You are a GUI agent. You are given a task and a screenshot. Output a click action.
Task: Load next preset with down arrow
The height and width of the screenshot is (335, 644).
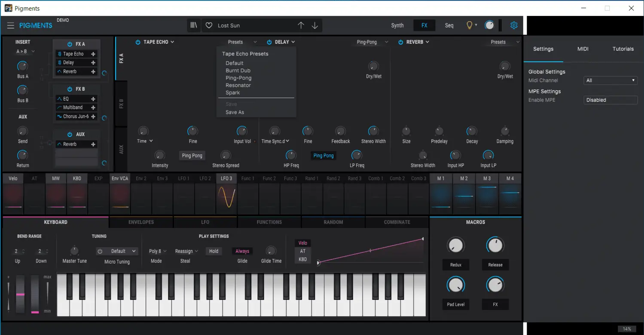[x=315, y=25]
